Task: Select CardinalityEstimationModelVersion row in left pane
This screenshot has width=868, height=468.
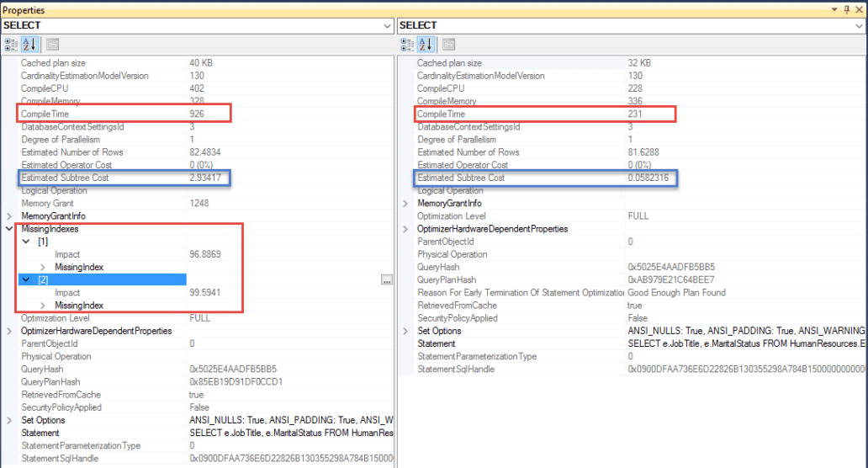Action: 205,76
